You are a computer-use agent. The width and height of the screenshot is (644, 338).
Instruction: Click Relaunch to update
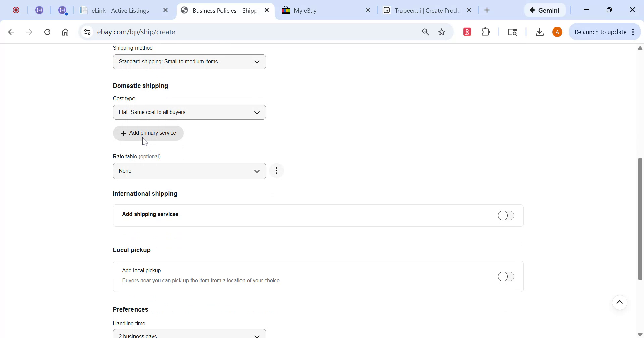pyautogui.click(x=600, y=32)
